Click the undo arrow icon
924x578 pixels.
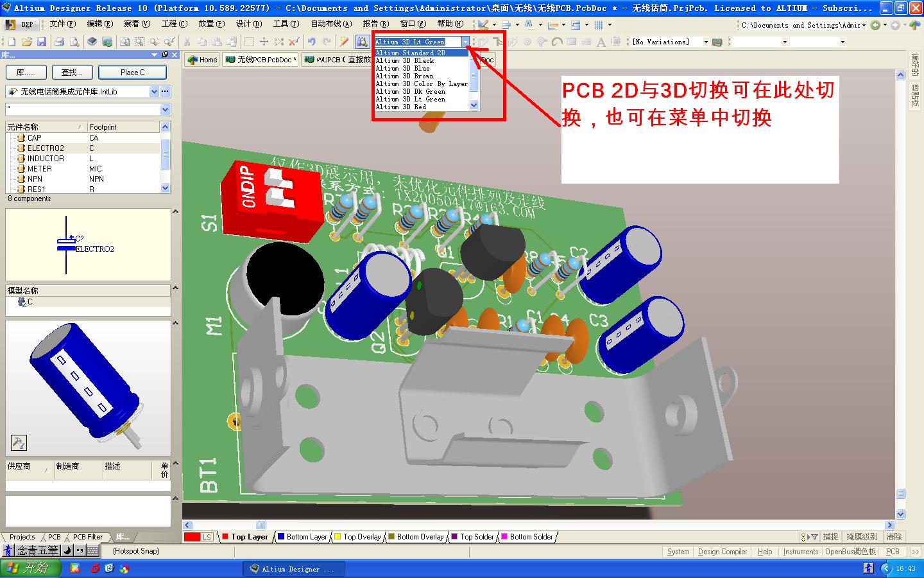(x=312, y=42)
